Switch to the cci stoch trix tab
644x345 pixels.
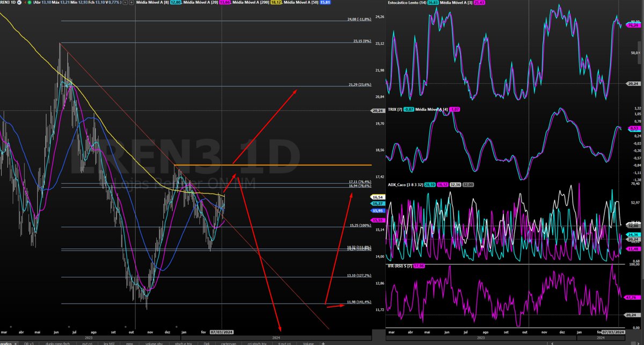click(x=258, y=342)
